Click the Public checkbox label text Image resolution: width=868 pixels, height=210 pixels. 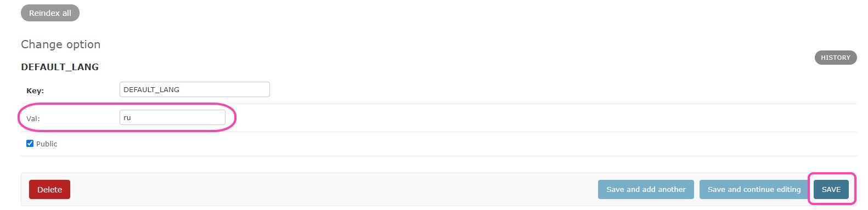[x=47, y=144]
